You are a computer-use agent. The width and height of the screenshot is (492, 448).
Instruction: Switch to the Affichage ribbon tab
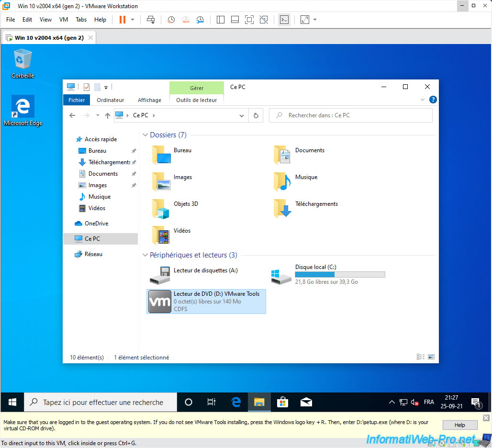coord(149,100)
